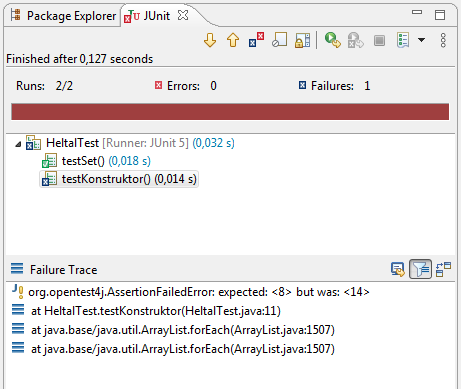
Task: Select HeltalTest.java:11 trace line
Action: click(x=146, y=311)
